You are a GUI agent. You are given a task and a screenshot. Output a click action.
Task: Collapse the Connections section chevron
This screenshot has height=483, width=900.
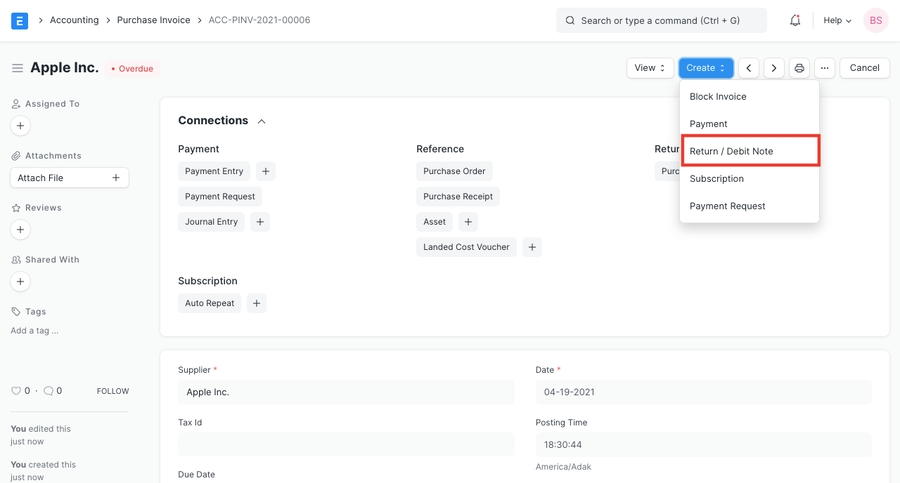262,121
